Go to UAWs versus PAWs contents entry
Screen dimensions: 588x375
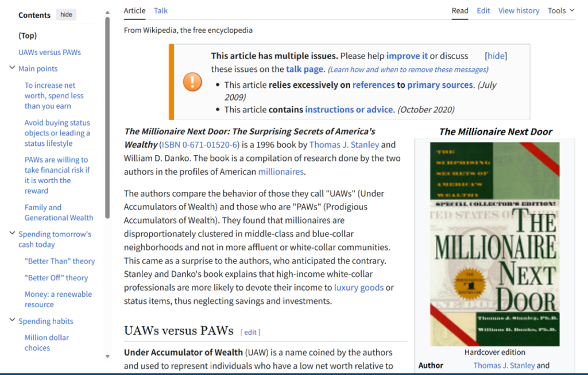49,52
